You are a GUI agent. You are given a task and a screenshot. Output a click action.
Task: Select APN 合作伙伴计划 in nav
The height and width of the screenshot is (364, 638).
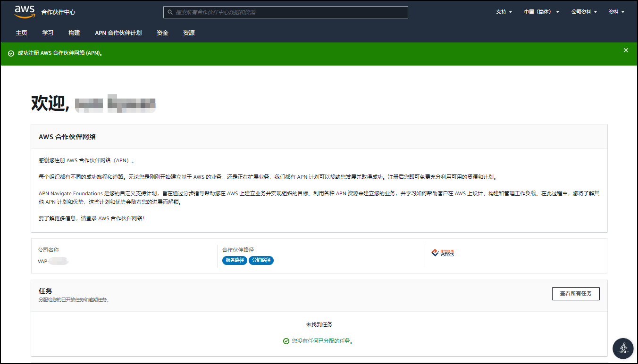tap(118, 33)
